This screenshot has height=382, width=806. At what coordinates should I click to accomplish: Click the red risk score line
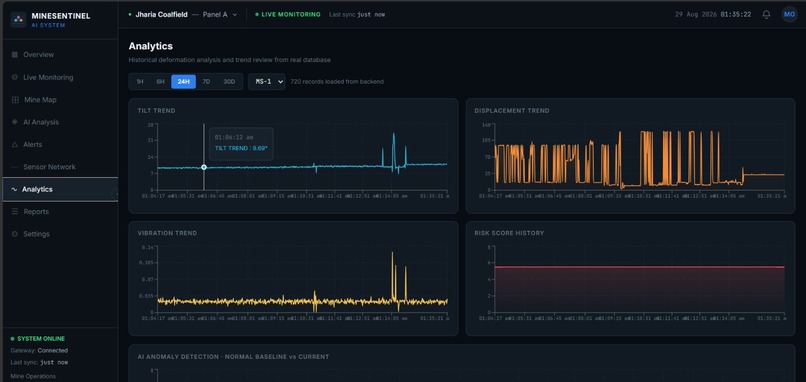(639, 267)
